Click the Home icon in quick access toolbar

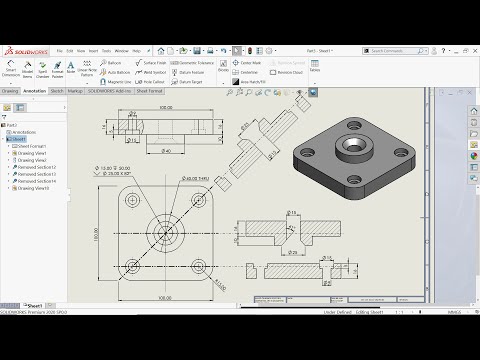click(161, 51)
